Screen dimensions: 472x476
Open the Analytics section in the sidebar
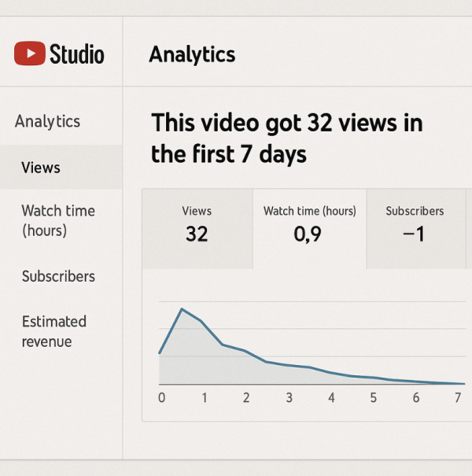coord(47,121)
